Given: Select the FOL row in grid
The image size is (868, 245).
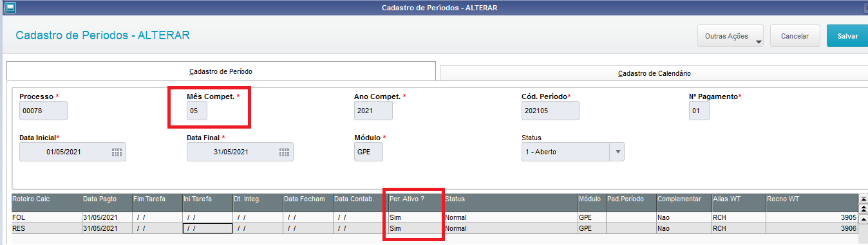Looking at the screenshot, I should click(435, 218).
